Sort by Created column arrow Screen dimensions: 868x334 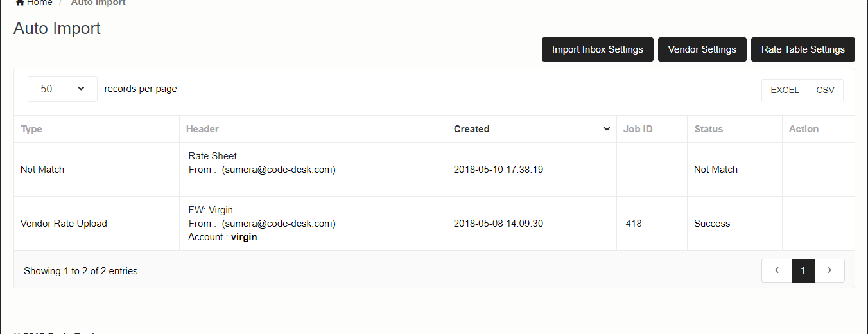[607, 129]
